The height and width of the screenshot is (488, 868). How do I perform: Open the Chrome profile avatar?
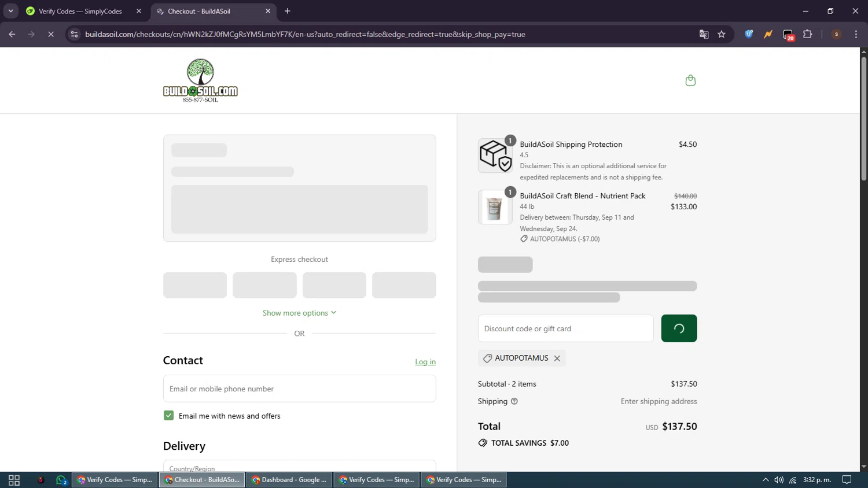coord(836,34)
